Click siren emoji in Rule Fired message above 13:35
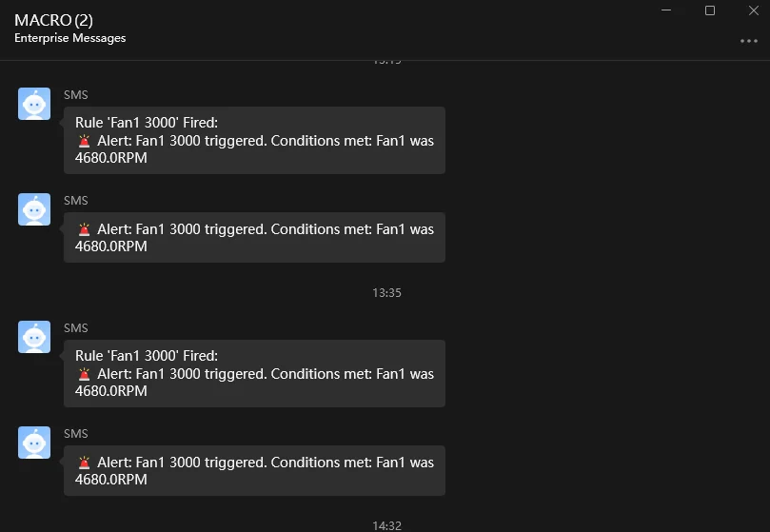Screen dimensions: 770x532 [x=85, y=141]
